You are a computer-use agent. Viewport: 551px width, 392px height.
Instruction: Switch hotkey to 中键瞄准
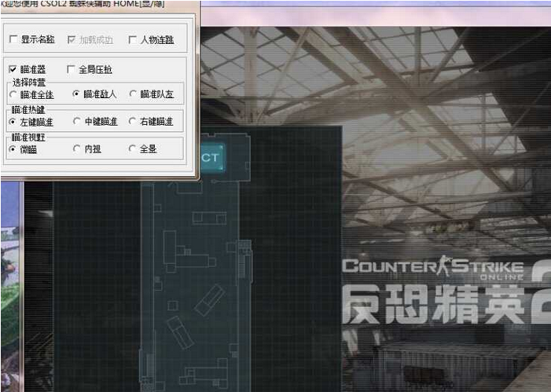coord(76,122)
